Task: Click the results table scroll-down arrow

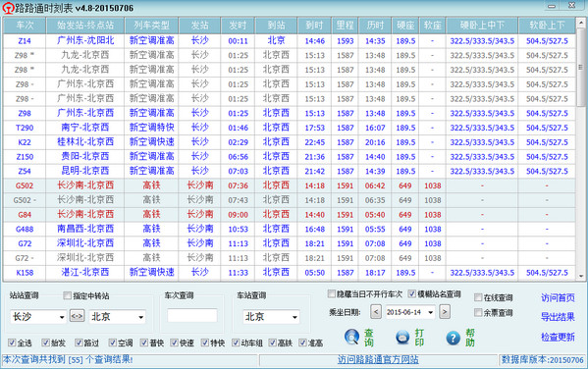Action: click(581, 276)
